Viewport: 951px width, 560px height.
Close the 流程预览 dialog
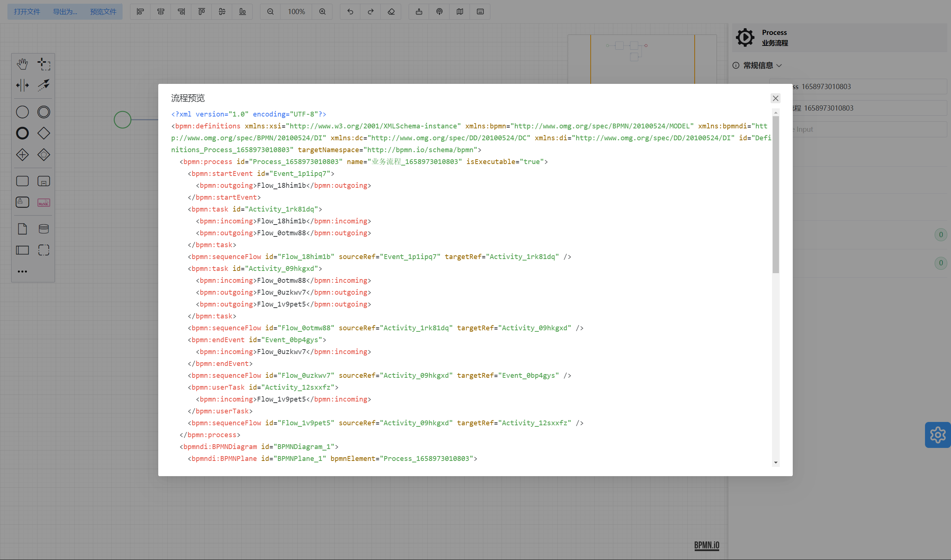[775, 98]
